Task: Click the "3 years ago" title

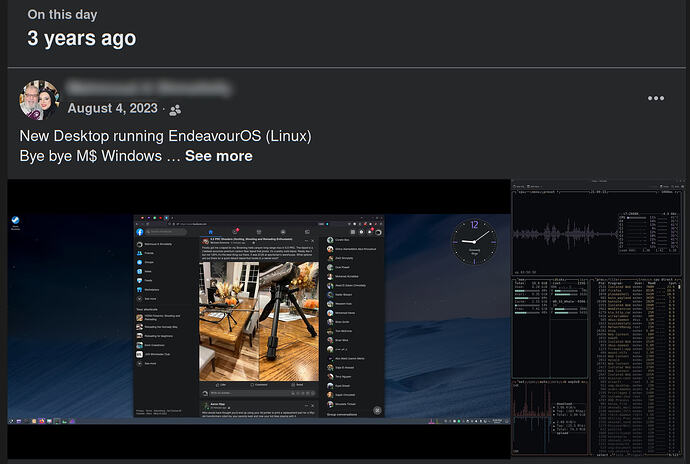Action: click(82, 38)
